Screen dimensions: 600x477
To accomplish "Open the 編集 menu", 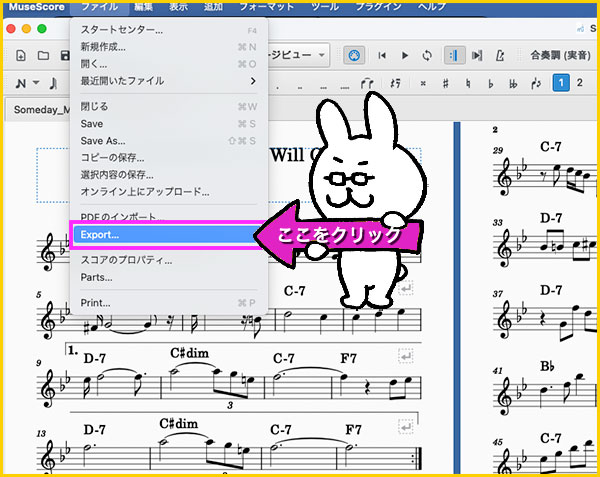I will pyautogui.click(x=143, y=7).
